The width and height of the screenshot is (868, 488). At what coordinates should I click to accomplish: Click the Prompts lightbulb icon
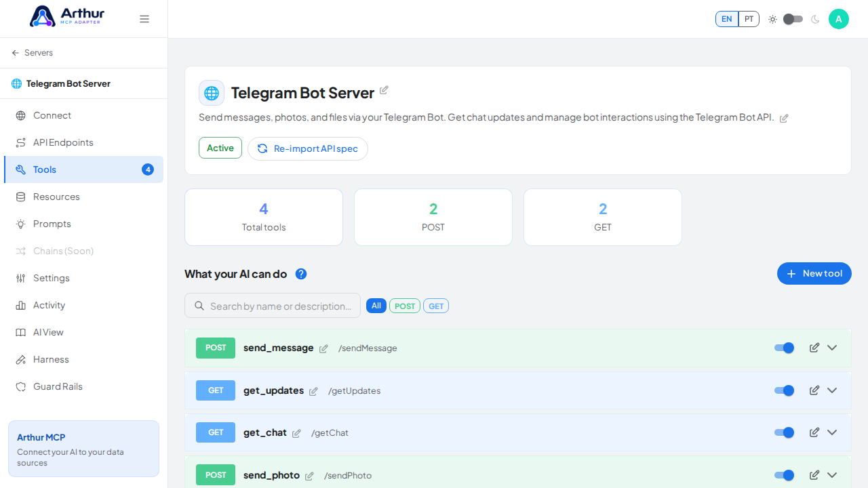[x=21, y=224]
